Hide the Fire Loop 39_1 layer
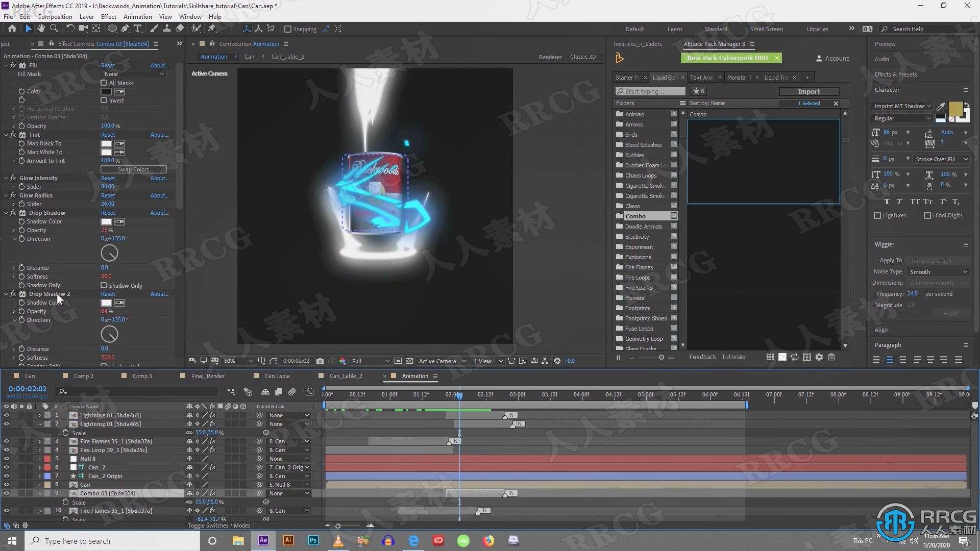 click(x=6, y=450)
